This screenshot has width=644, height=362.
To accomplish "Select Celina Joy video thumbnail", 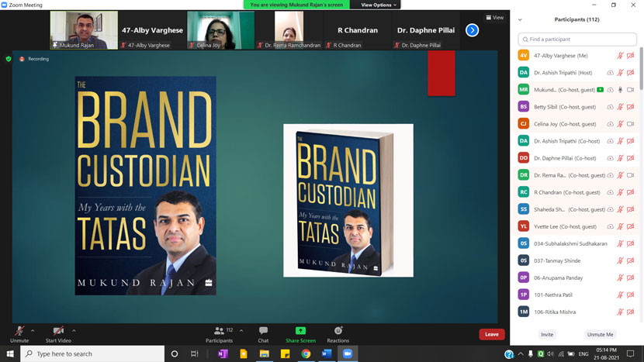I will [220, 30].
